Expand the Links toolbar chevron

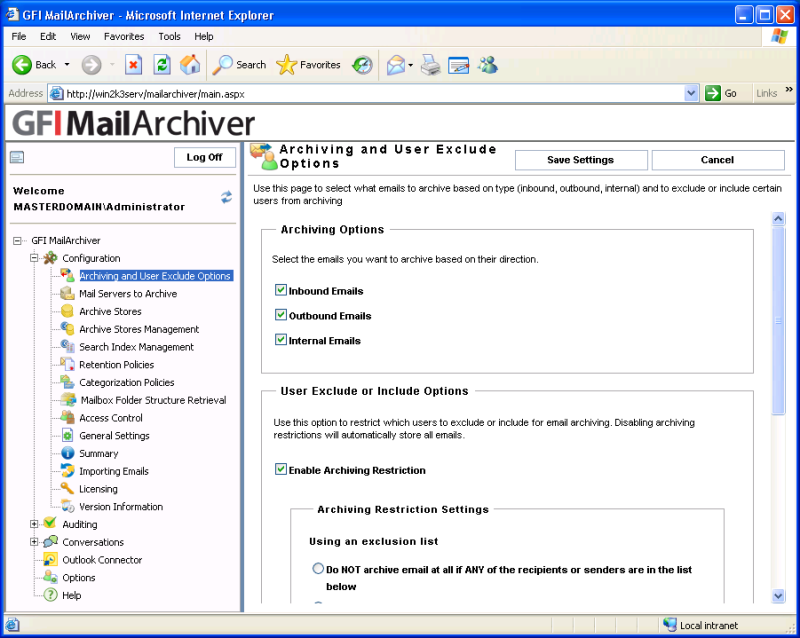(x=789, y=90)
